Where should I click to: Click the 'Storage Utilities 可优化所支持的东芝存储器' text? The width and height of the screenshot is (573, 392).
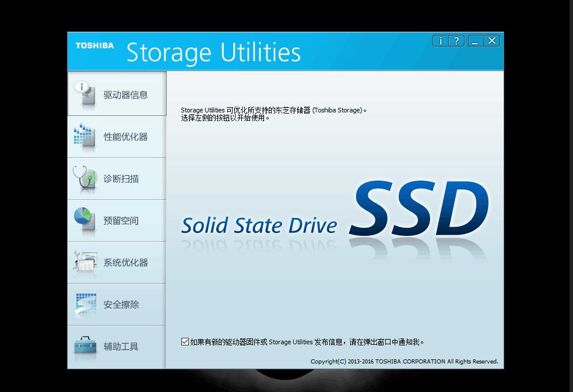(x=273, y=110)
